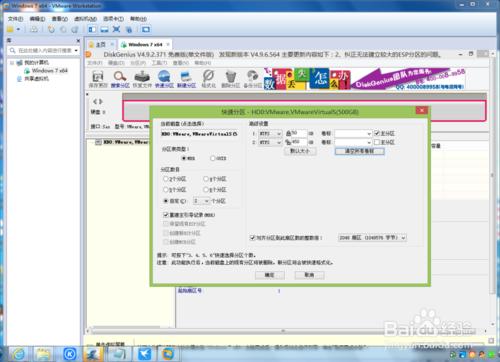This screenshot has width=500, height=362.
Task: Choose the 4个分区 partition count option
Action: click(215, 179)
